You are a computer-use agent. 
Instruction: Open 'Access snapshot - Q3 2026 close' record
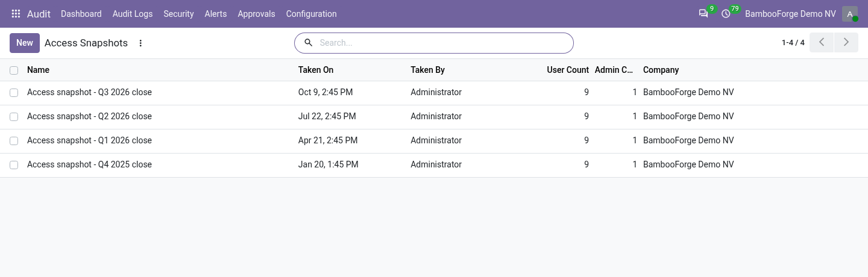pos(89,92)
